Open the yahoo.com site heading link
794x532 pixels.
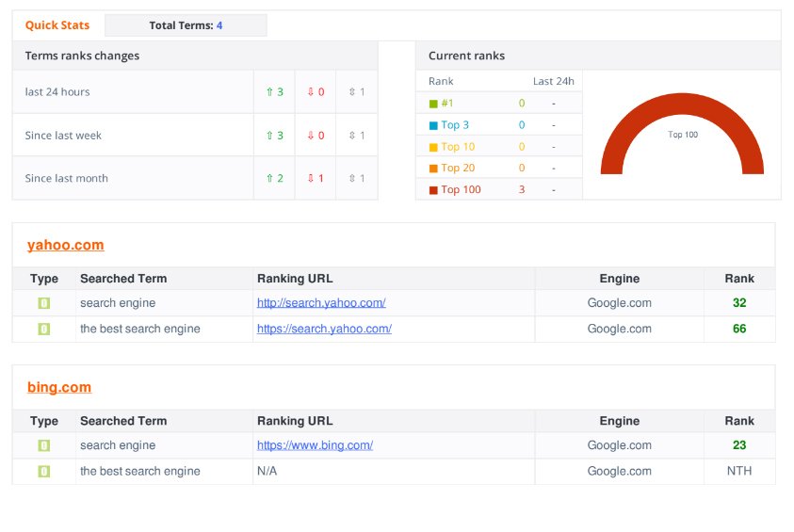(x=65, y=245)
